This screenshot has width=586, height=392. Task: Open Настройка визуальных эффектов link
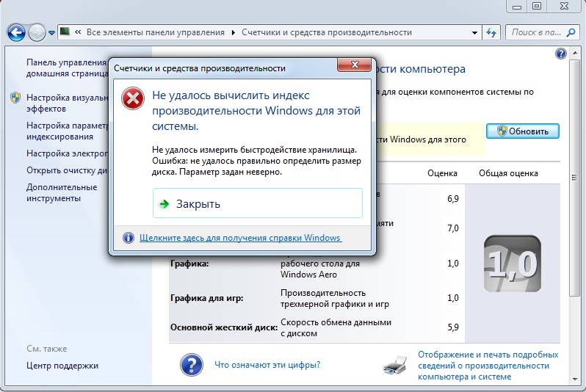[x=67, y=103]
